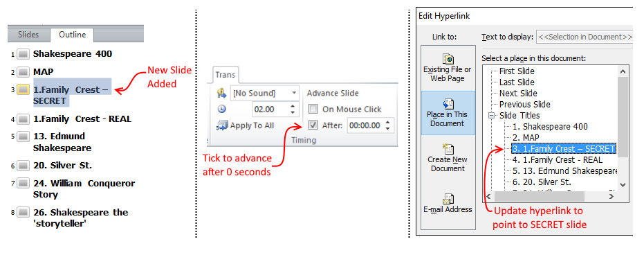Click the tree's vertical scroll down arrow
The width and height of the screenshot is (644, 255).
pos(623,185)
